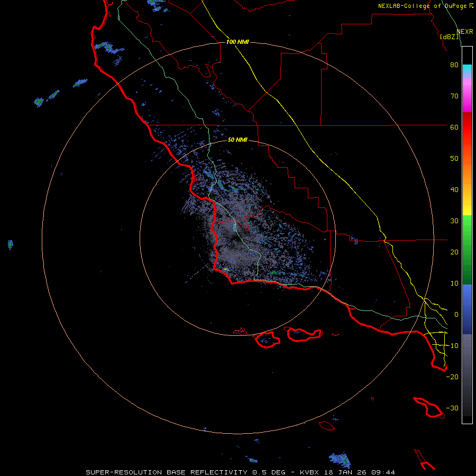Click the 40 value on the dBZ scale
This screenshot has height=476, width=476.
point(454,190)
